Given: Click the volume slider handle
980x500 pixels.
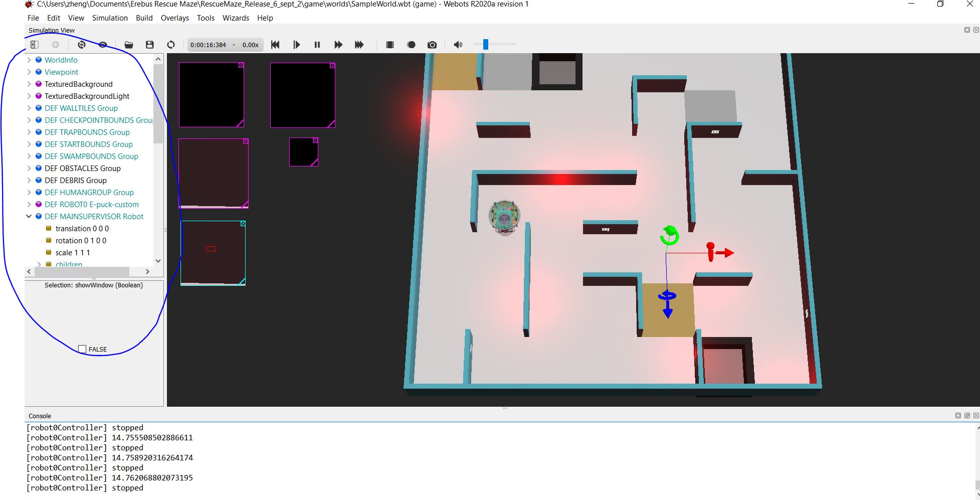Looking at the screenshot, I should point(485,45).
